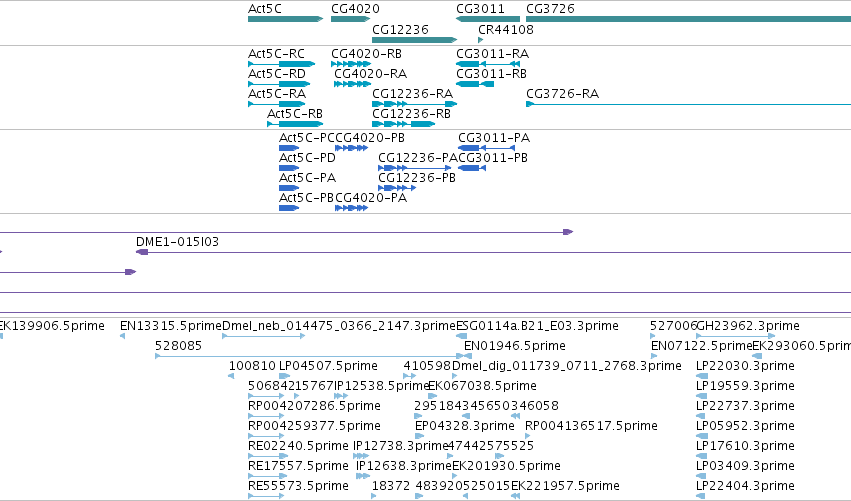
Task: Select the CG3726 gene label
Action: [x=550, y=9]
